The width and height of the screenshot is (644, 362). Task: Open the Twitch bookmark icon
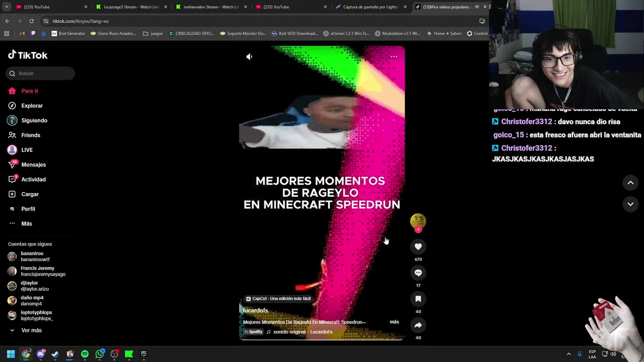tap(33, 34)
